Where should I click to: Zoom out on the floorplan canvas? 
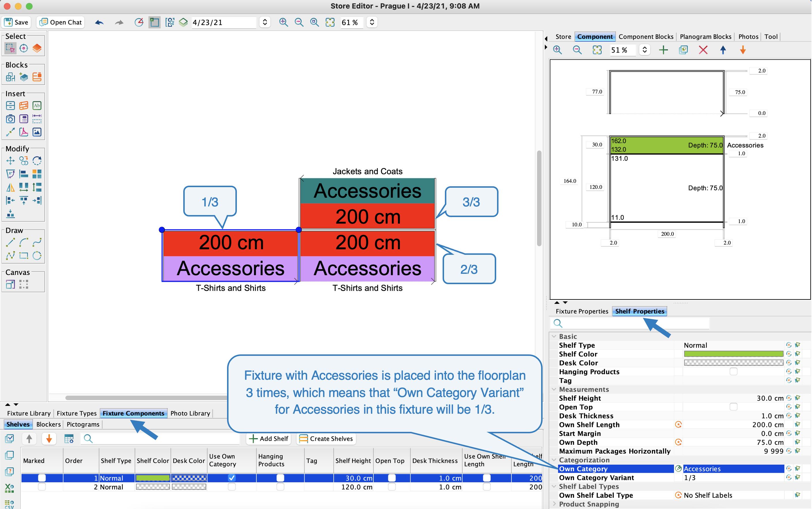click(x=299, y=22)
